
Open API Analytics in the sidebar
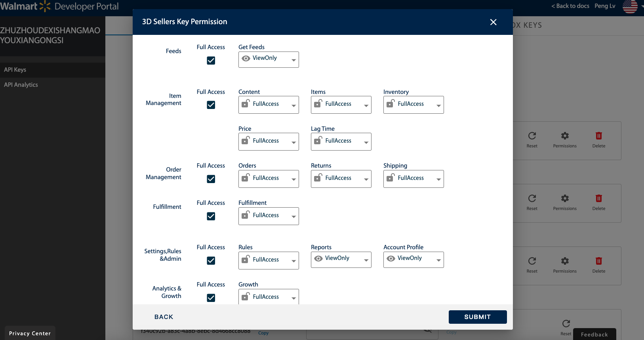point(53,85)
